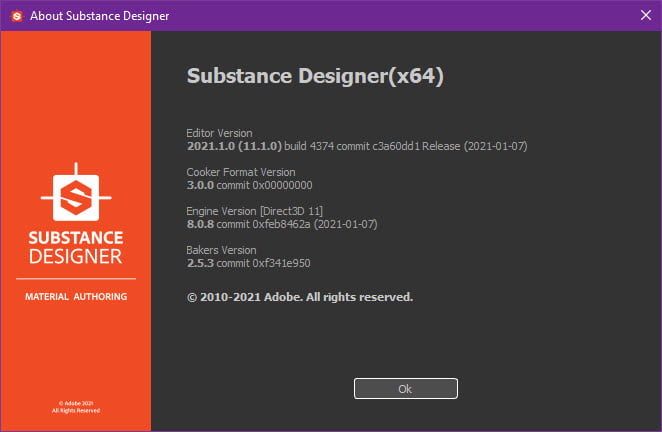Image resolution: width=662 pixels, height=432 pixels.
Task: Click the Cooker Format Version label
Action: point(241,172)
